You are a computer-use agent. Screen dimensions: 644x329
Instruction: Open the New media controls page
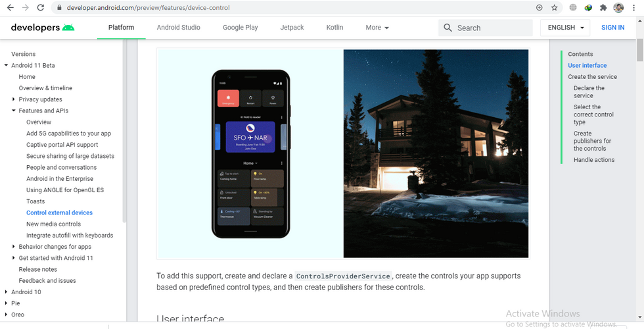coord(53,224)
